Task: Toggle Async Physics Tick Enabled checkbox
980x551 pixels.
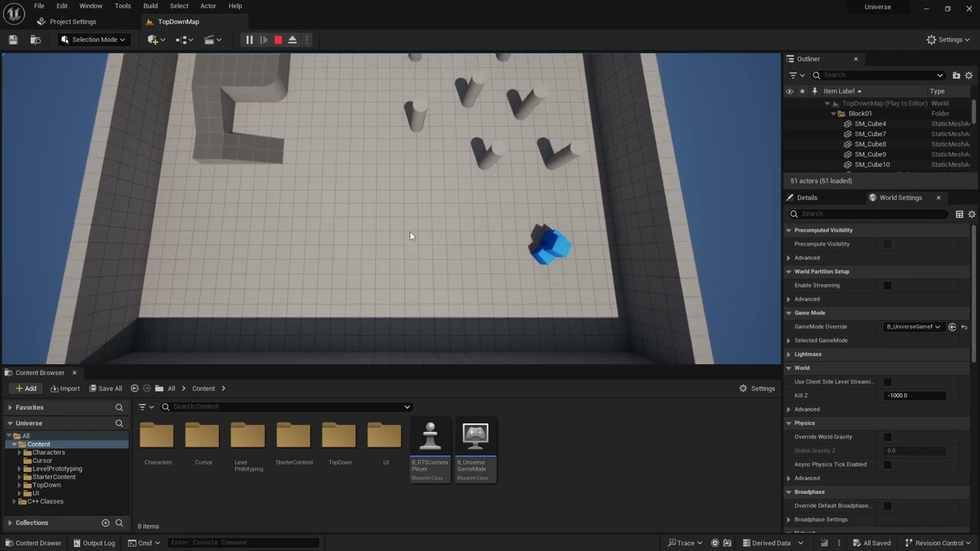Action: tap(887, 465)
